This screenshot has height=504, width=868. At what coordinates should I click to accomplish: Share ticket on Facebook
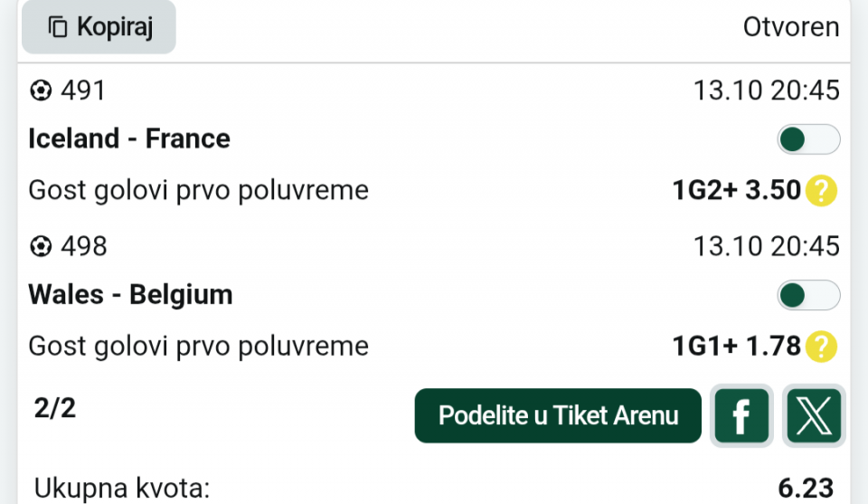coord(741,416)
